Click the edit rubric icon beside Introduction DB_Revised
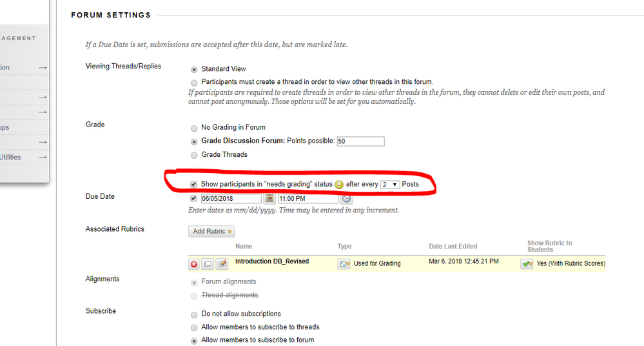Image resolution: width=644 pixels, height=346 pixels. point(222,264)
